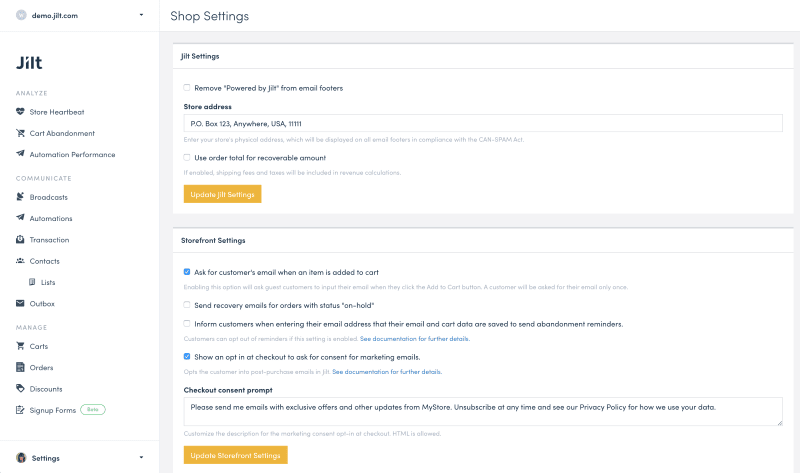Select Transaction in sidebar
Image resolution: width=800 pixels, height=473 pixels.
(x=49, y=240)
